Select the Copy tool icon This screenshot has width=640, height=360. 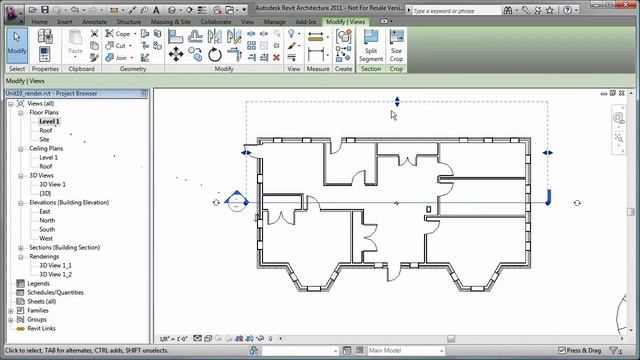pos(196,54)
